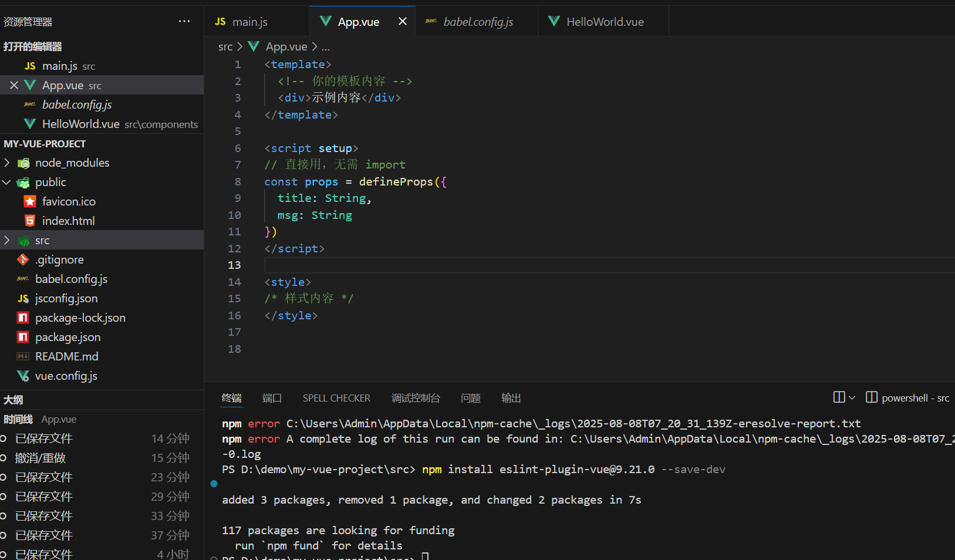Click src in the breadcrumb path

[225, 46]
